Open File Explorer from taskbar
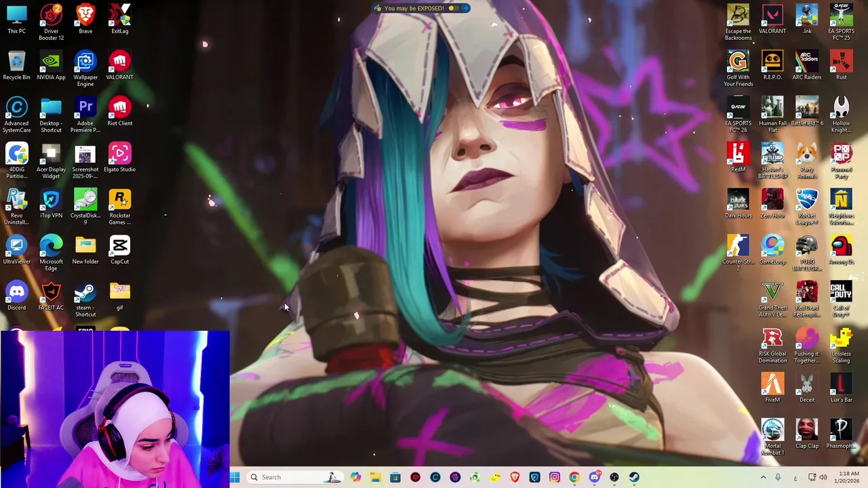 (x=375, y=477)
